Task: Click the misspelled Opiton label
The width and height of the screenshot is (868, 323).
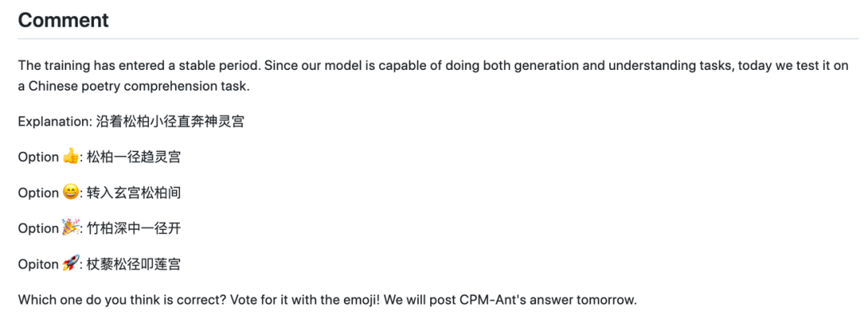Action: point(38,264)
